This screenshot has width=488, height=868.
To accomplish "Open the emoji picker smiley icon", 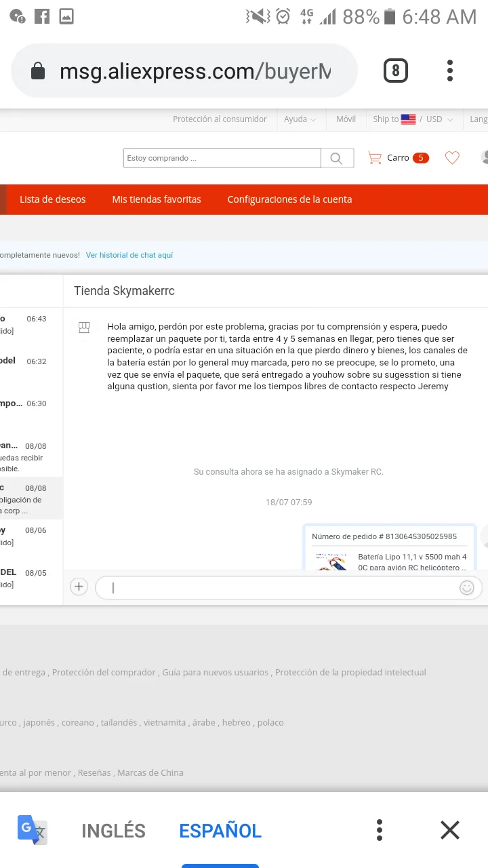I will point(467,588).
